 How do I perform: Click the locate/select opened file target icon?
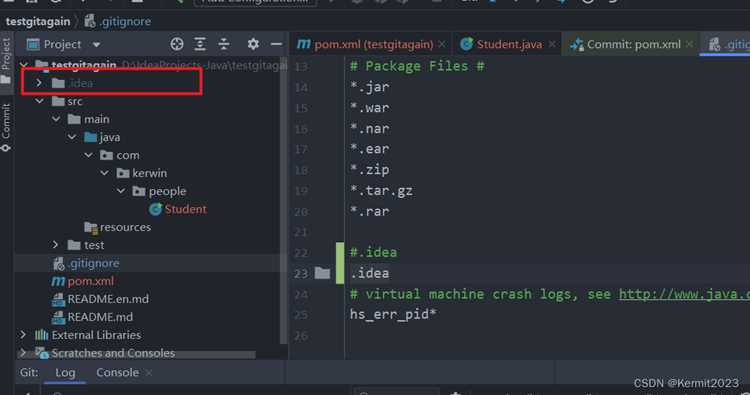(177, 44)
